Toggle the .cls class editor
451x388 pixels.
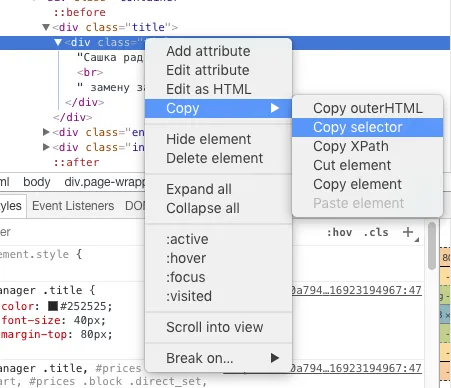click(376, 232)
